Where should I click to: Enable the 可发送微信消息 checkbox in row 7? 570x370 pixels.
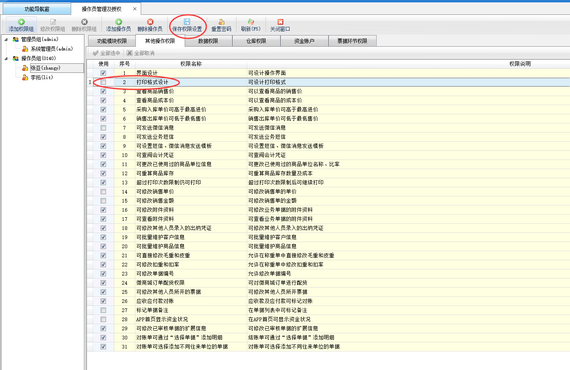104,128
